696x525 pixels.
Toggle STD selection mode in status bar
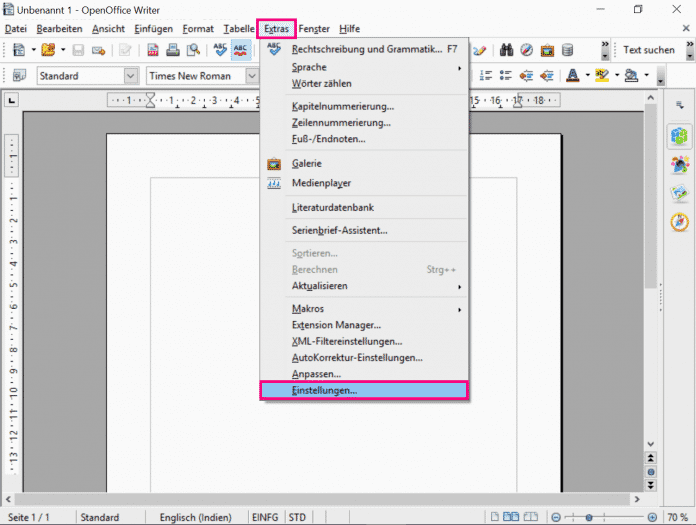[x=297, y=517]
